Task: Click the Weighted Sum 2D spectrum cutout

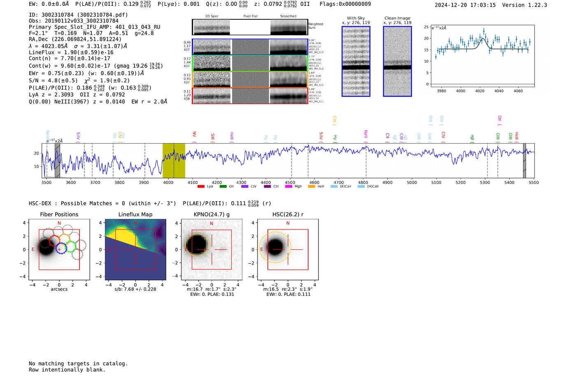Action: tap(211, 27)
